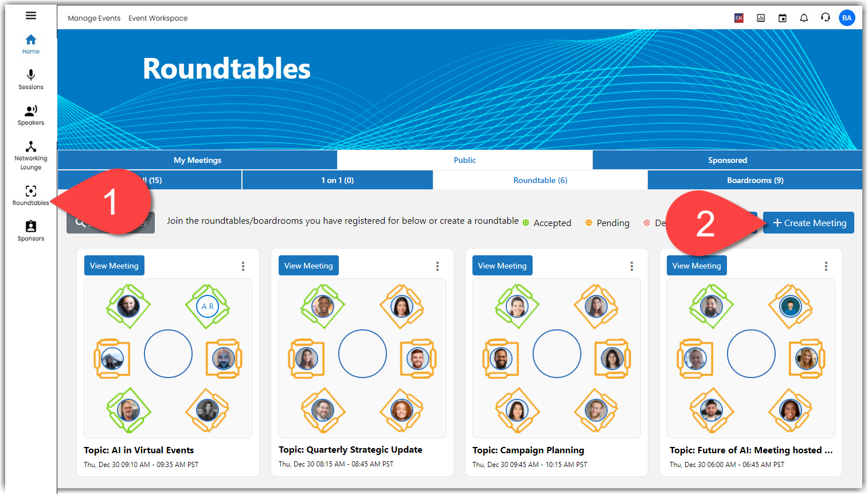The height and width of the screenshot is (494, 868).
Task: Click 'Thu, Dec 30 09:45 AM - 10:15 AM PST' time
Action: click(530, 465)
